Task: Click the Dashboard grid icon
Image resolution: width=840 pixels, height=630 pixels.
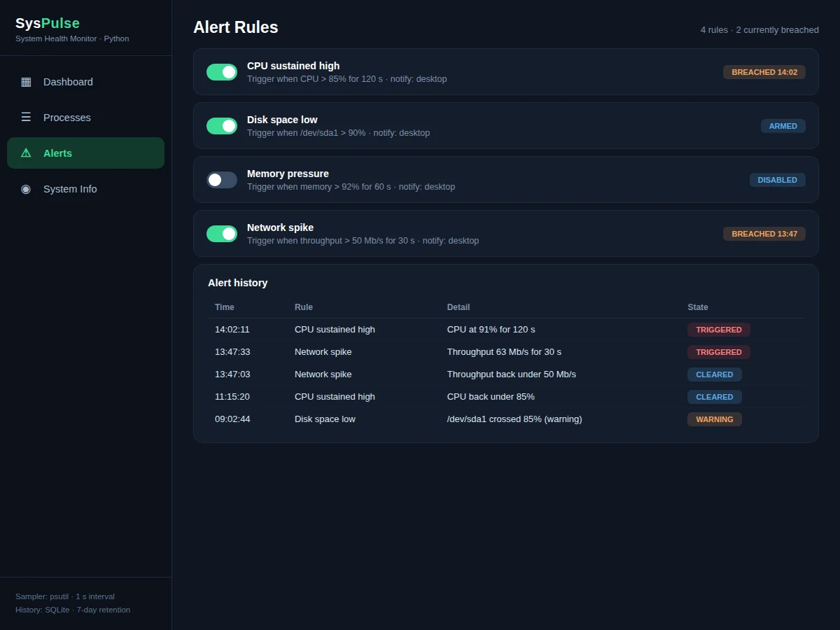Action: pos(26,82)
